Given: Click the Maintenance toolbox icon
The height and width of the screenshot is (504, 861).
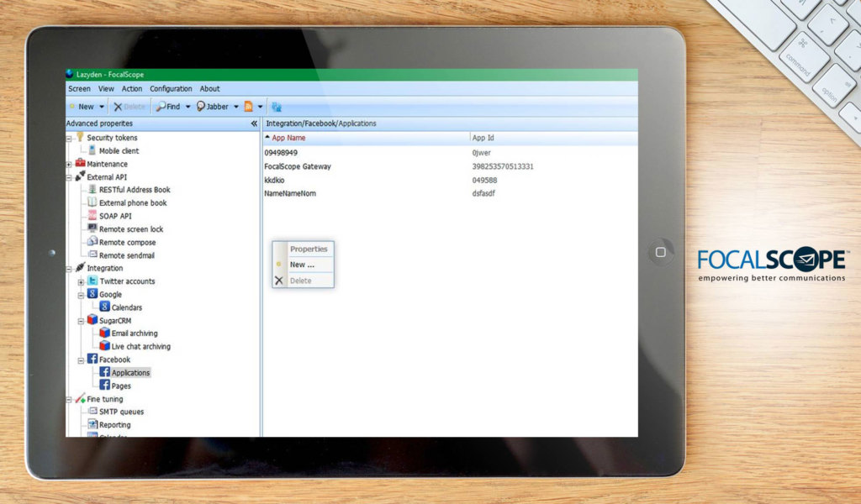Looking at the screenshot, I should (x=80, y=164).
